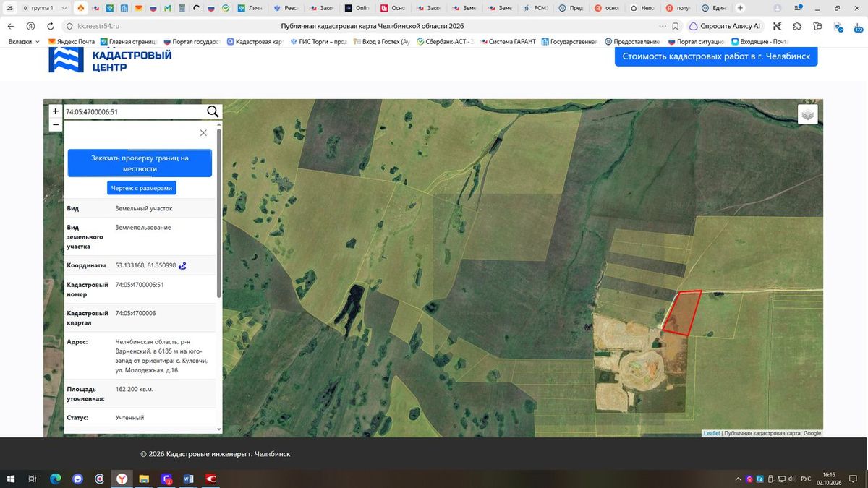
Task: Go back in browser
Action: pos(11,26)
